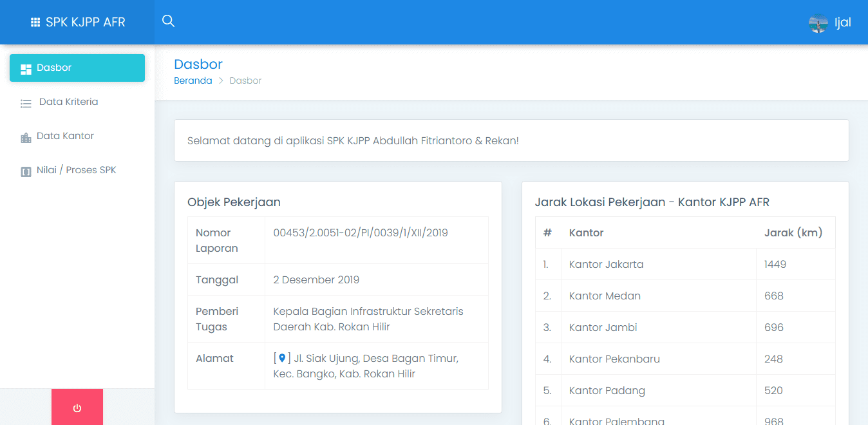Click the Kantor Padang row

point(685,390)
